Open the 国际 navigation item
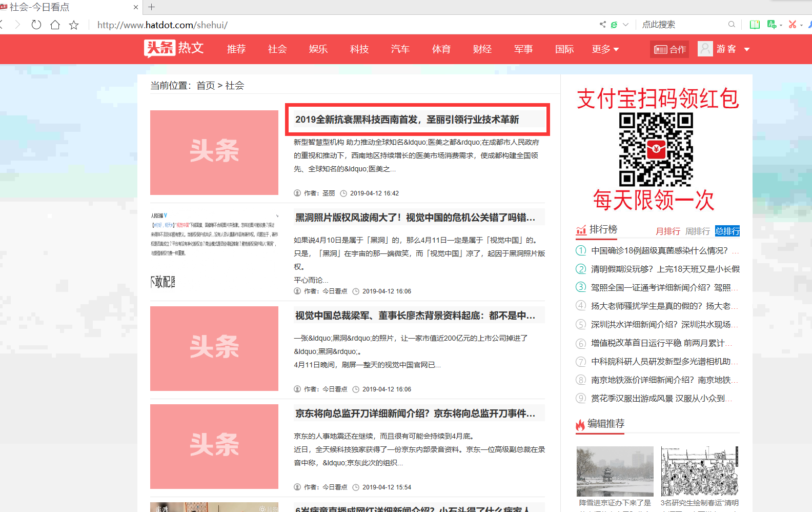Viewport: 812px width, 512px height. (564, 49)
